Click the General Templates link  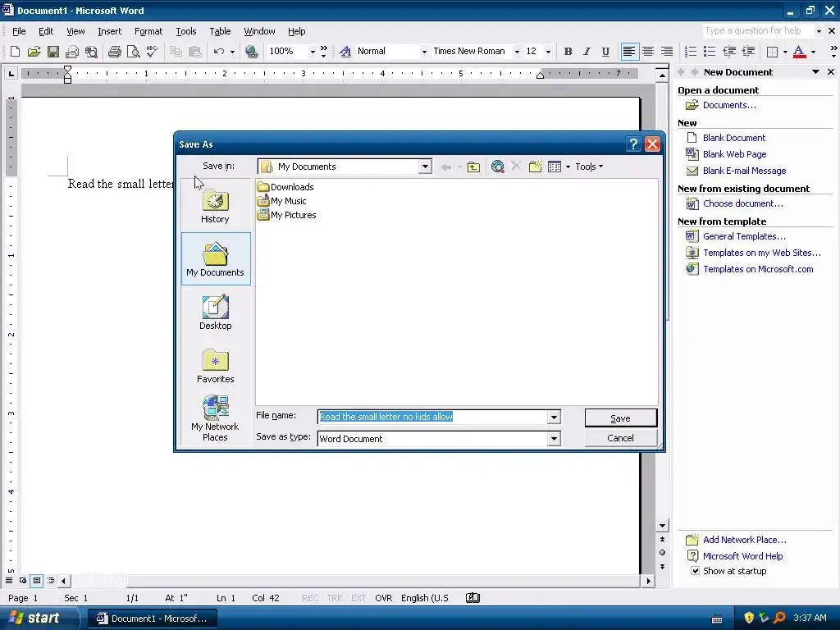pyautogui.click(x=744, y=236)
